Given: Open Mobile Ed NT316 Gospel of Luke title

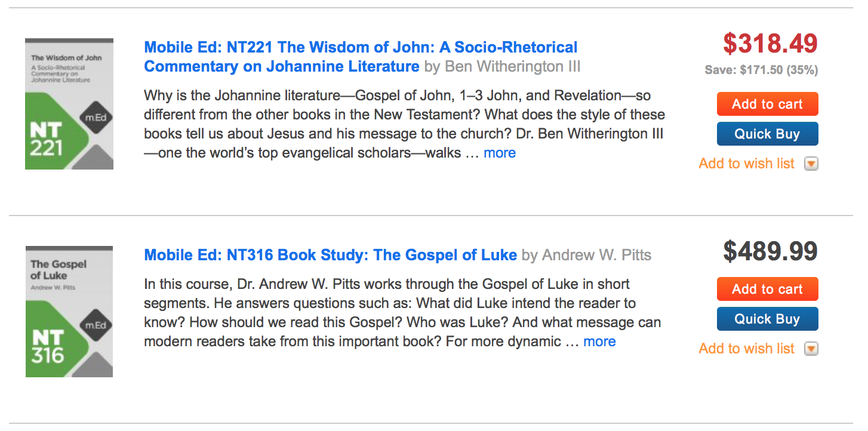Looking at the screenshot, I should point(330,255).
